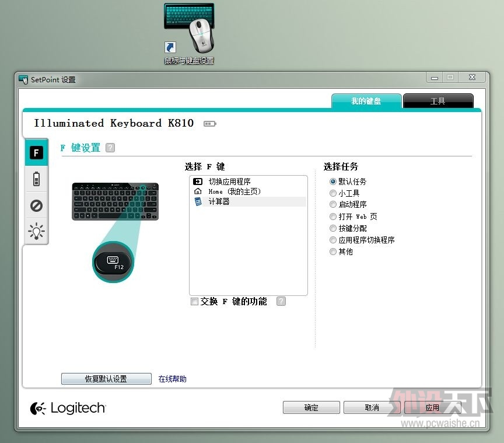Image resolution: width=504 pixels, height=443 pixels.
Task: Select 切换应用程序 in the F key list
Action: click(x=248, y=182)
